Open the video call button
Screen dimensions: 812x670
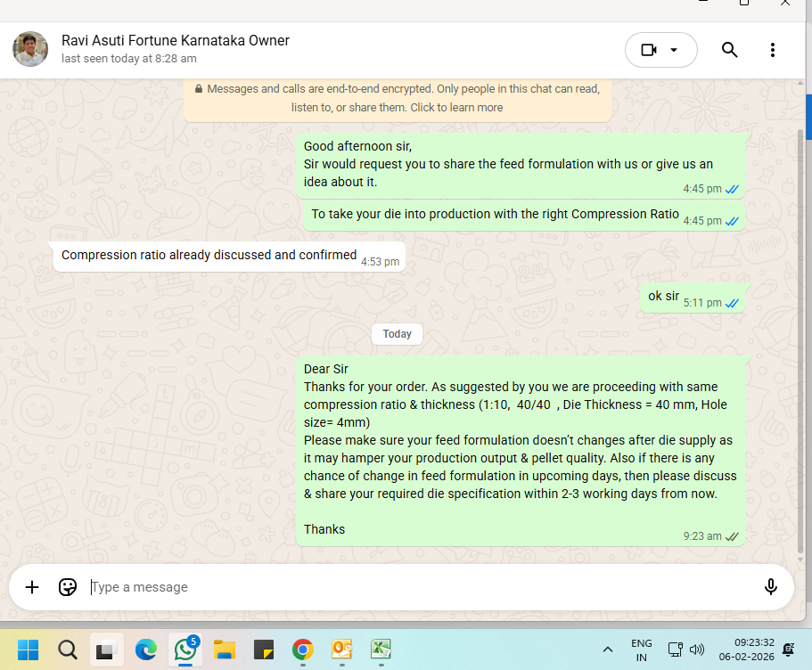coord(649,50)
